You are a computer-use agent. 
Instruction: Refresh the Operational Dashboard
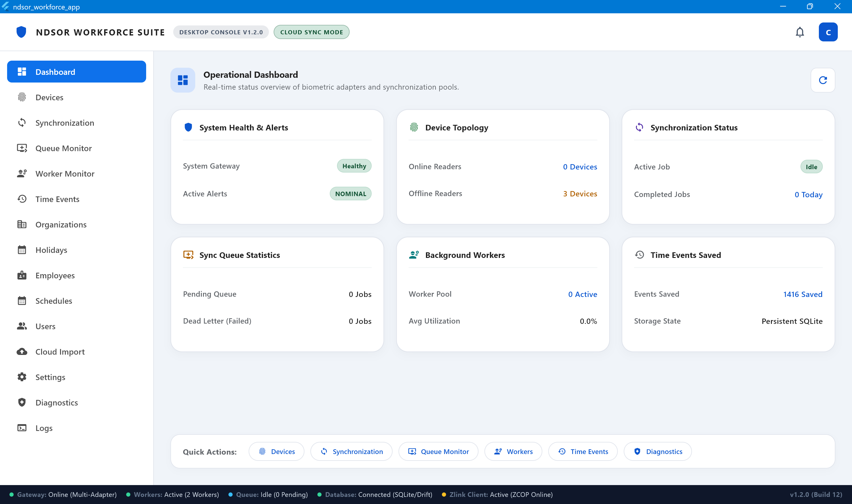tap(822, 80)
